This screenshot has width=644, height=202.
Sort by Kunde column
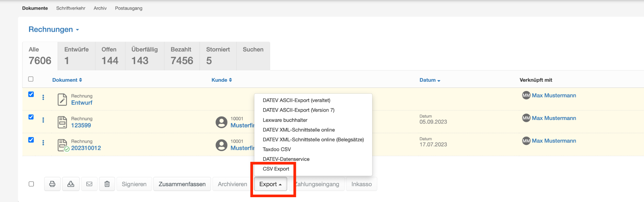tap(222, 80)
